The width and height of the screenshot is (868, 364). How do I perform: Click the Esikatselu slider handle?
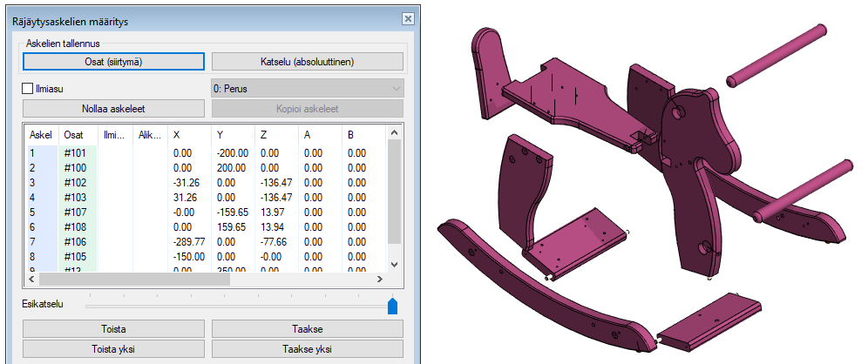coord(392,305)
